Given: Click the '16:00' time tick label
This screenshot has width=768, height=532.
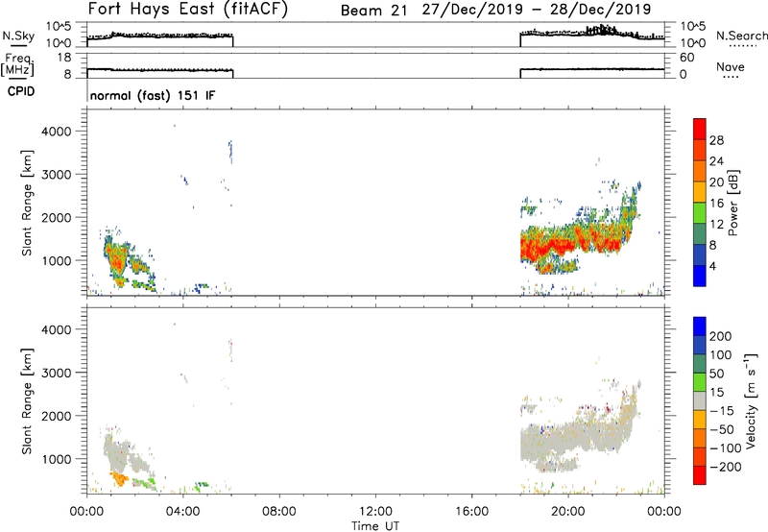Looking at the screenshot, I should point(471,512).
